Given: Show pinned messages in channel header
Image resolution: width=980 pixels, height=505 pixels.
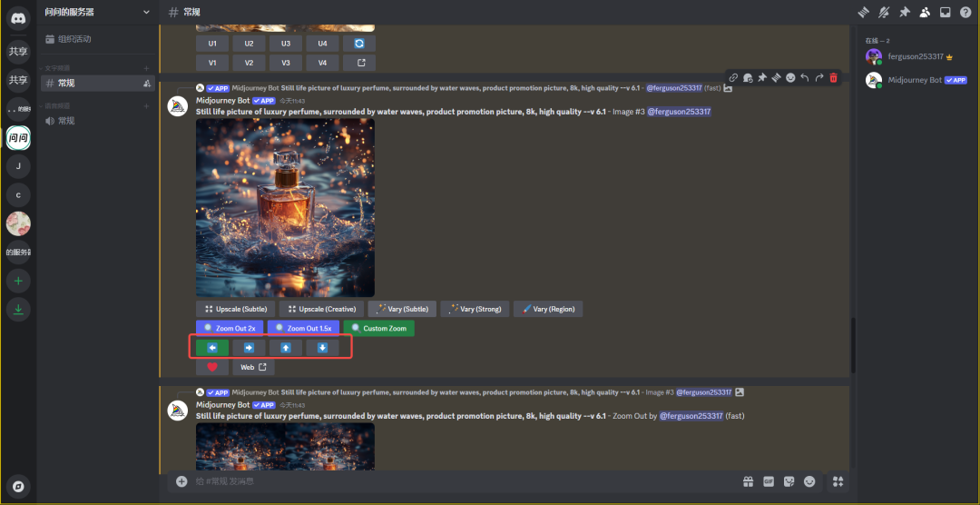Looking at the screenshot, I should tap(904, 12).
